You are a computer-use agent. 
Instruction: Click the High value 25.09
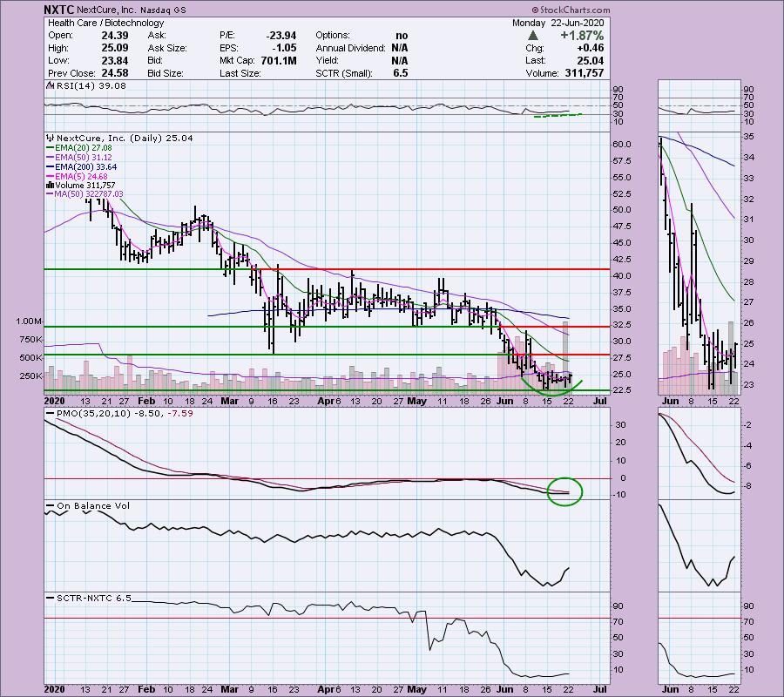click(115, 48)
